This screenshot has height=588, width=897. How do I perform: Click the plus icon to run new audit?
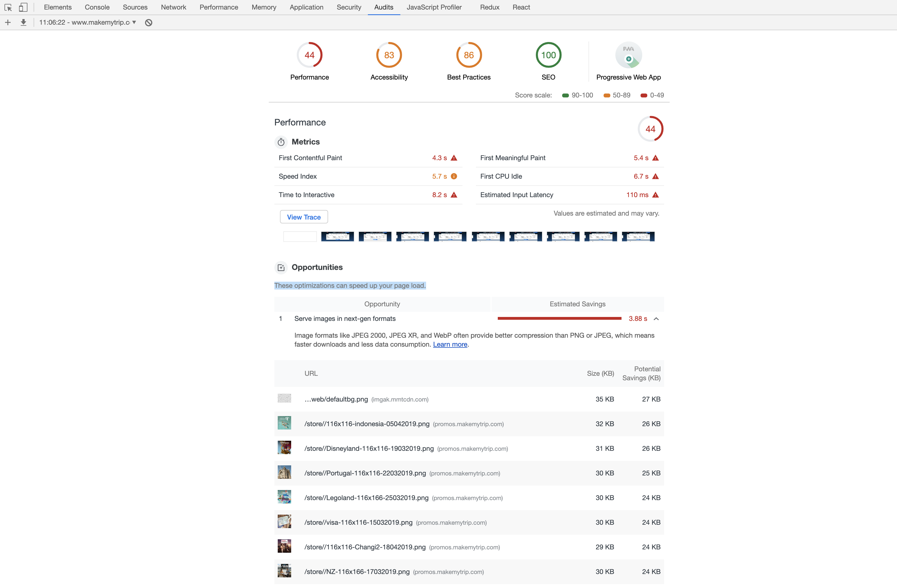coord(8,22)
